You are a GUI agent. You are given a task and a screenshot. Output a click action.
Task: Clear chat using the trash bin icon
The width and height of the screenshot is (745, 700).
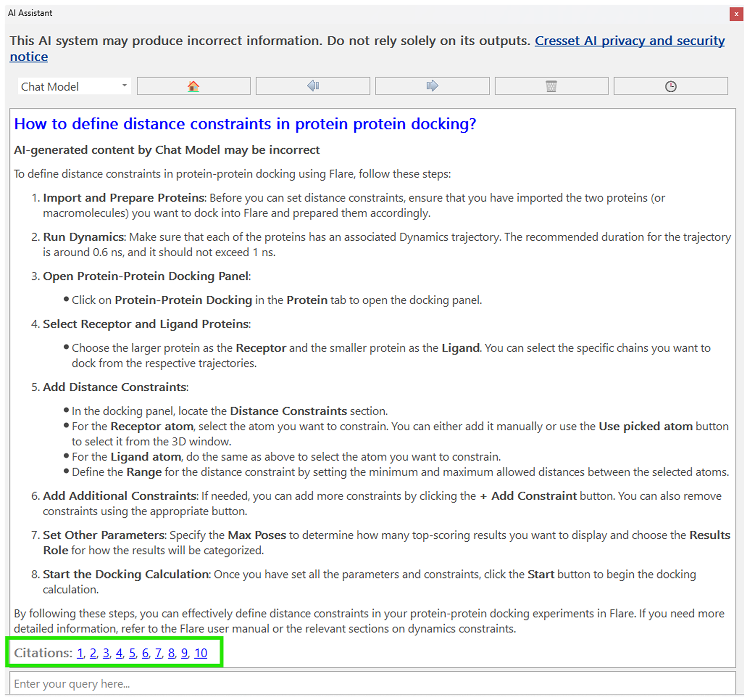point(551,86)
